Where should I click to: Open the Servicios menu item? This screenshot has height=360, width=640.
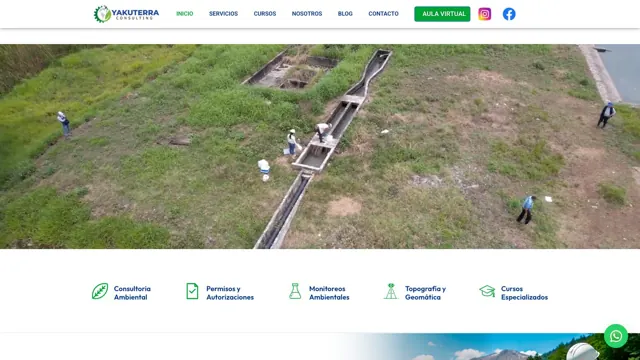click(x=223, y=14)
